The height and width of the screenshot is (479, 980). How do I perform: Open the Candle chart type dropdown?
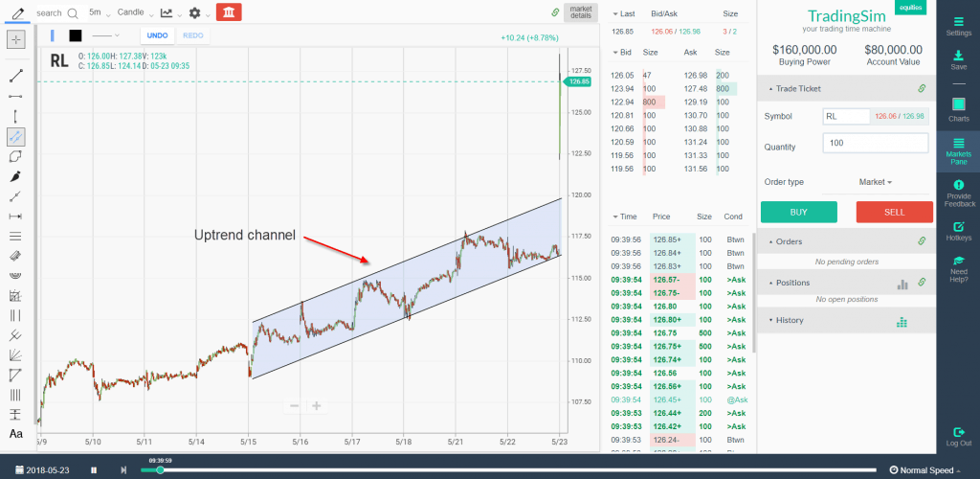click(x=134, y=13)
